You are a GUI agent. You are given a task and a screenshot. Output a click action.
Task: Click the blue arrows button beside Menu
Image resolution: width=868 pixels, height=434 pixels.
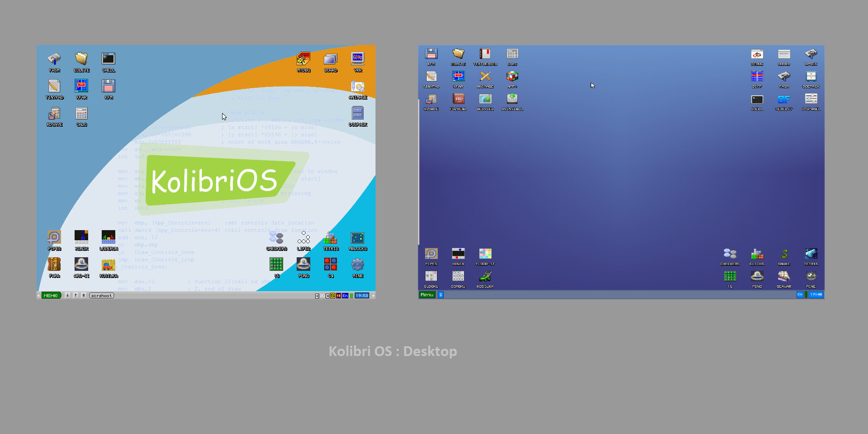tap(441, 295)
